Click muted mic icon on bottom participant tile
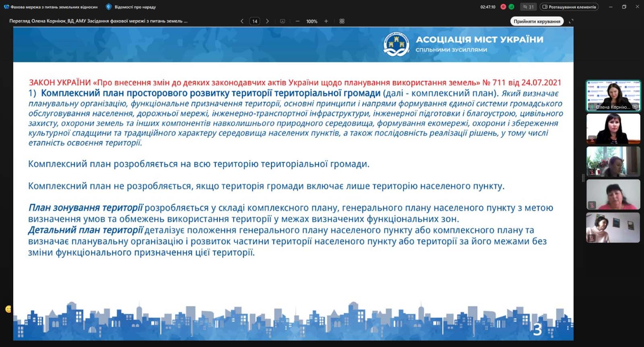The height and width of the screenshot is (347, 644). 592,238
